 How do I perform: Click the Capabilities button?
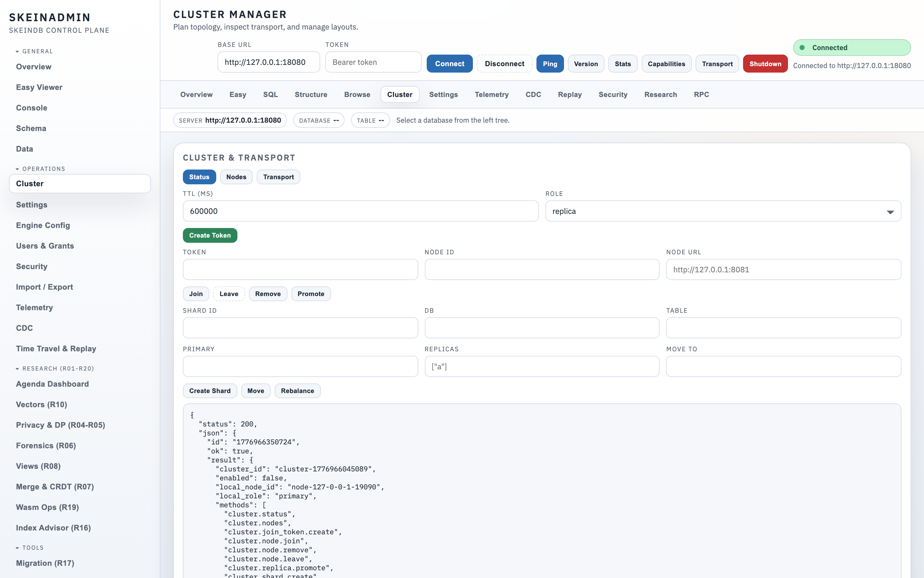[666, 64]
